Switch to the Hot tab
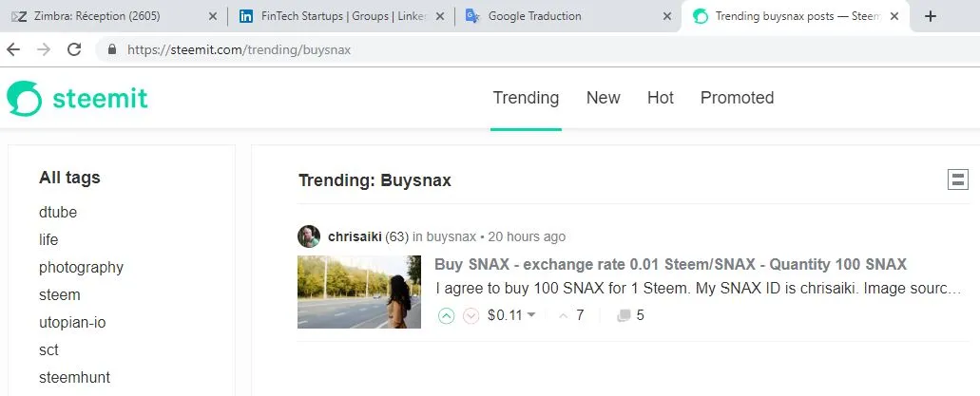This screenshot has height=396, width=980. tap(661, 98)
